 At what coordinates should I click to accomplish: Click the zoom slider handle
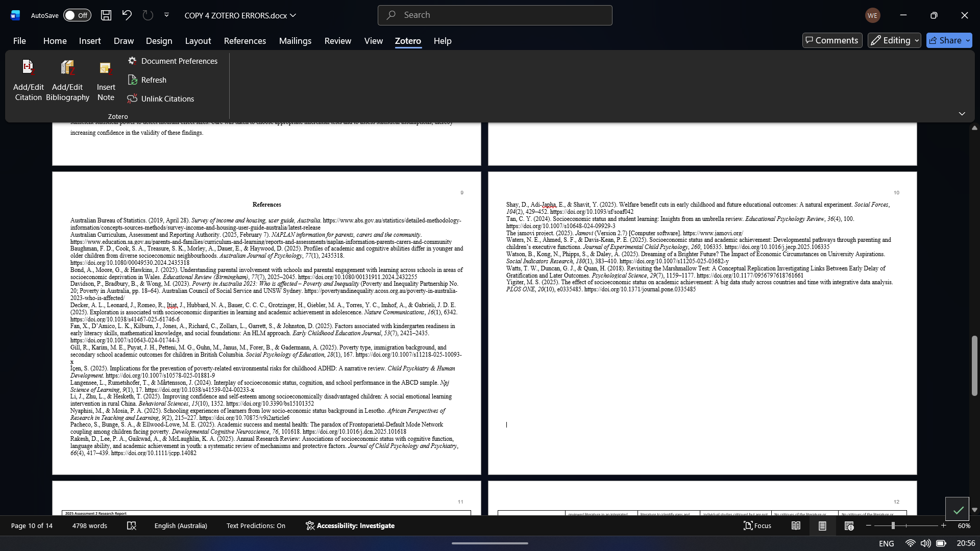(893, 525)
